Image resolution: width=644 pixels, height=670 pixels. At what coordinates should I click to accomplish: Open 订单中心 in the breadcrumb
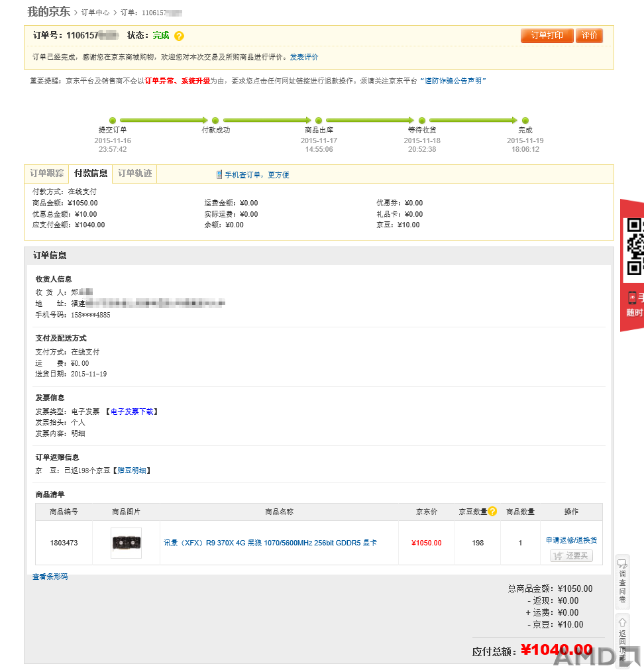point(95,13)
